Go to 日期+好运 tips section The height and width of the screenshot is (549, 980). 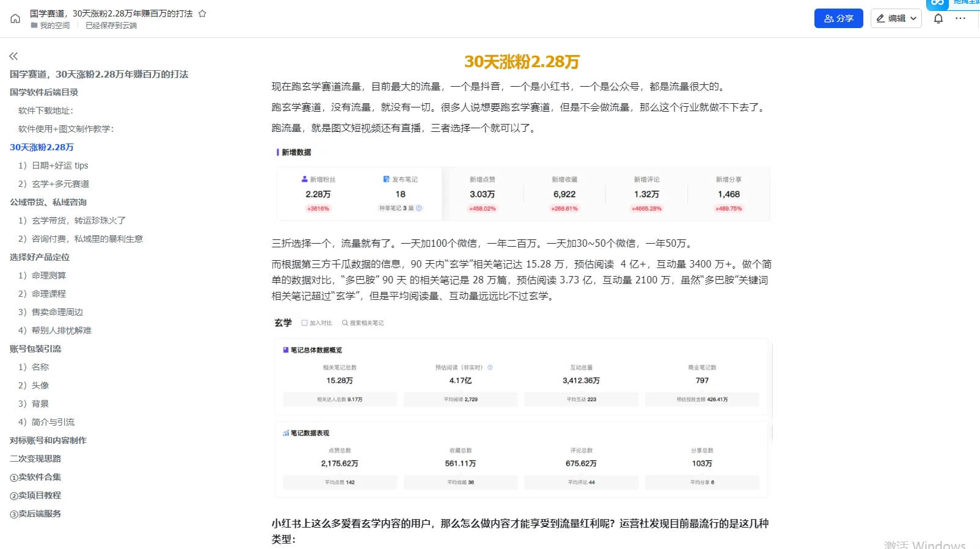point(53,165)
